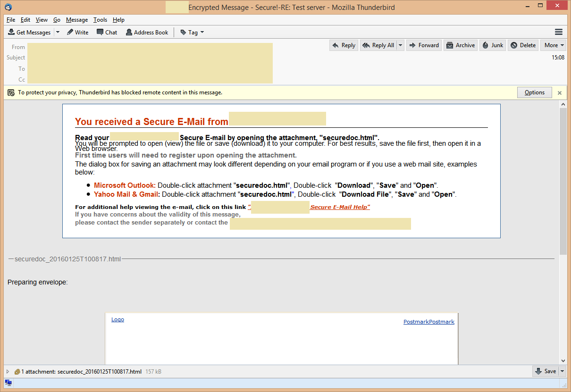Dismiss the remote content notification bar
The width and height of the screenshot is (571, 392).
pos(560,93)
